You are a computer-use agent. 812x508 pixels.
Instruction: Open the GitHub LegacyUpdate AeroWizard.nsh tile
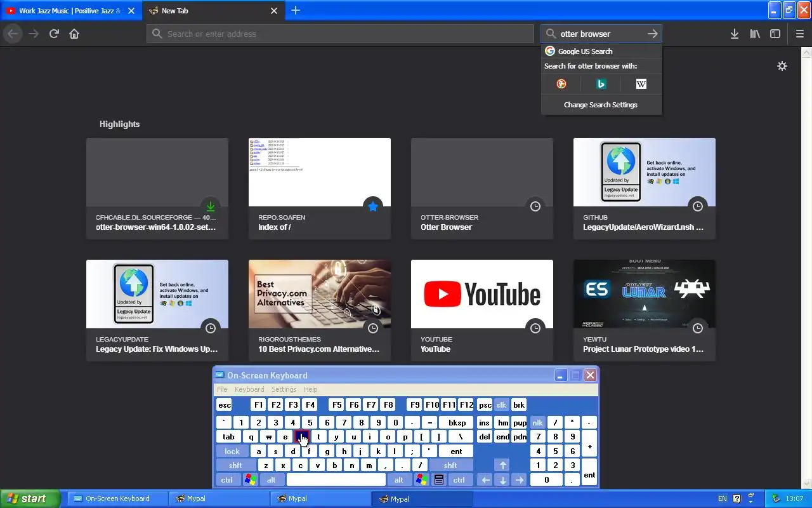pyautogui.click(x=645, y=188)
